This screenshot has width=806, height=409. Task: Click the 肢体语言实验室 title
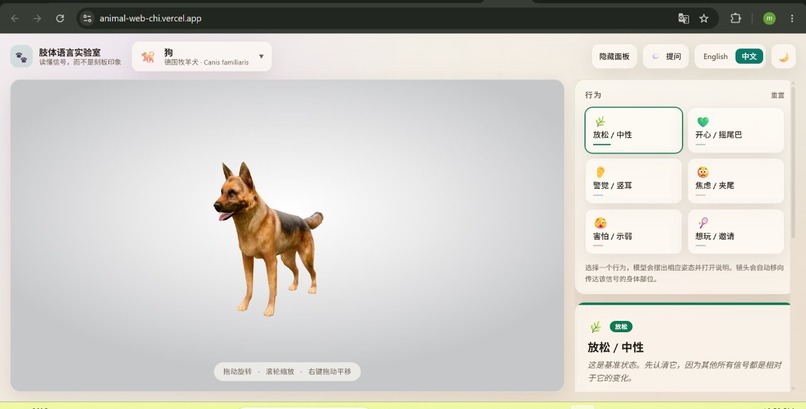tap(69, 52)
